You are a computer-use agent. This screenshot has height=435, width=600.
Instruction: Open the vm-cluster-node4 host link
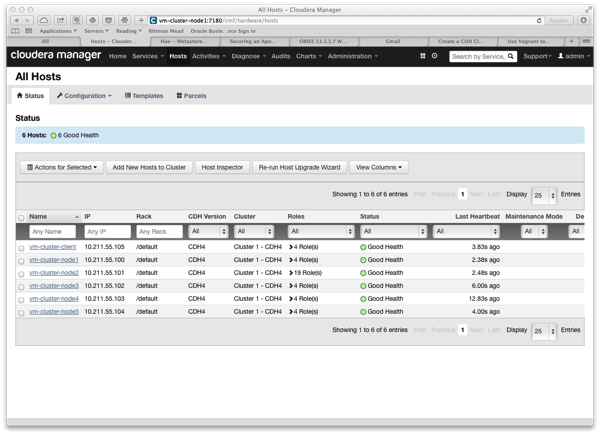(54, 299)
